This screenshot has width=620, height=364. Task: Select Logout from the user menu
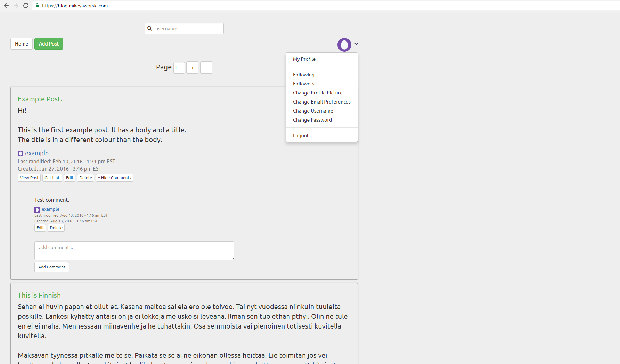pos(301,135)
